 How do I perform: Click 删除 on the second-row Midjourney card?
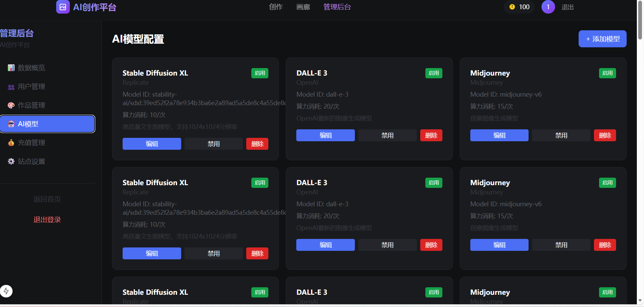pyautogui.click(x=605, y=245)
